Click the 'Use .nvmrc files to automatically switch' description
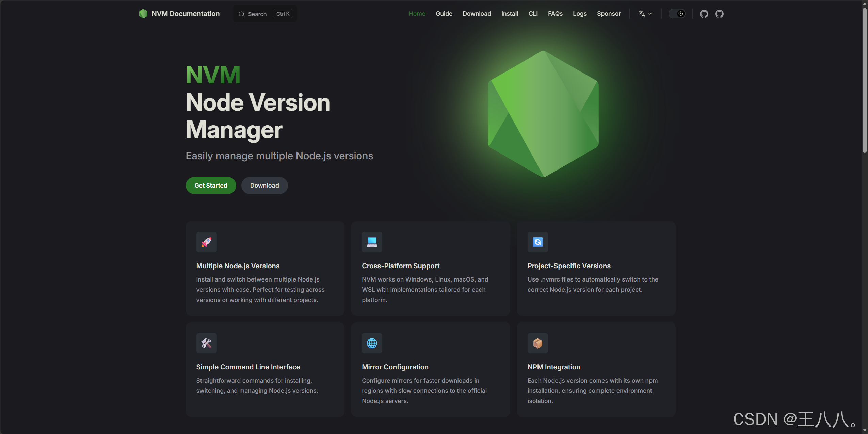 593,285
